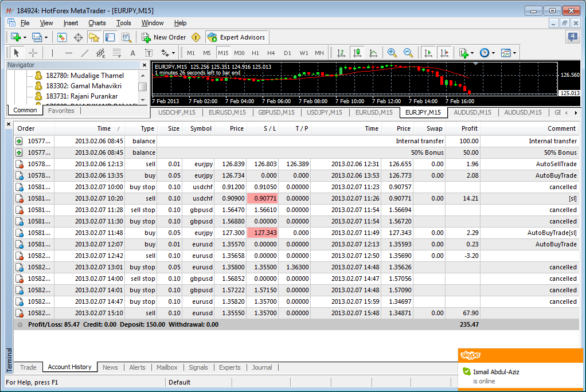586x392 pixels.
Task: Close the Terminal panel
Action: (x=9, y=124)
